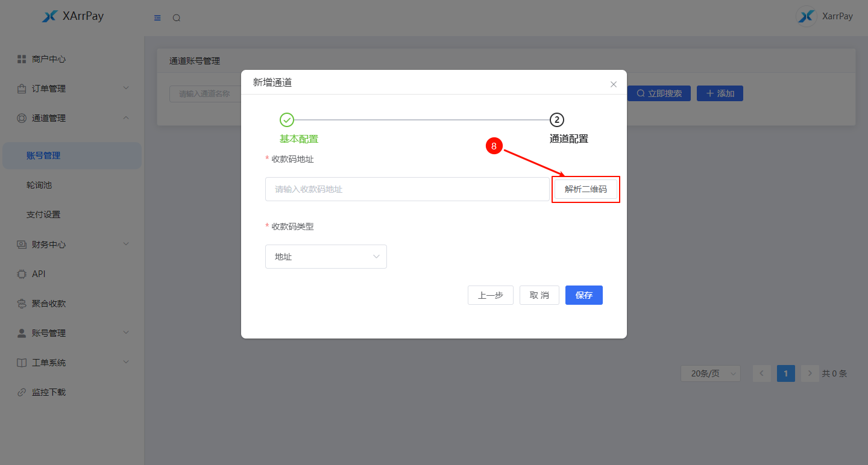Viewport: 868px width, 465px height.
Task: Open the 支付设置 menu item
Action: coord(43,214)
